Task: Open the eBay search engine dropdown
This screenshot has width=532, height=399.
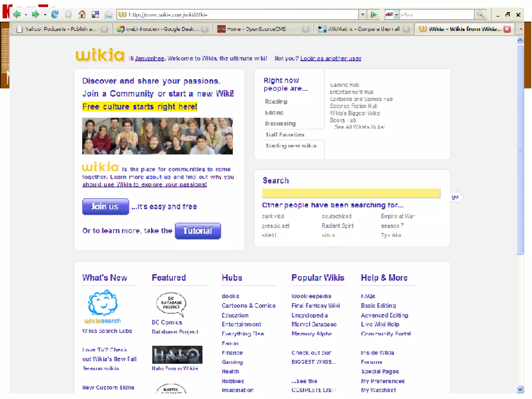Action: click(396, 15)
